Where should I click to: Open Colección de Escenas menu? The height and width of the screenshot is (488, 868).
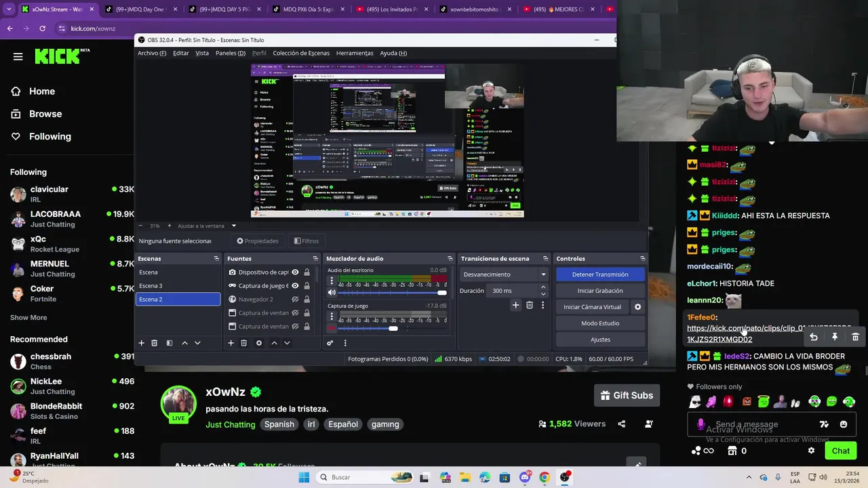click(x=301, y=53)
